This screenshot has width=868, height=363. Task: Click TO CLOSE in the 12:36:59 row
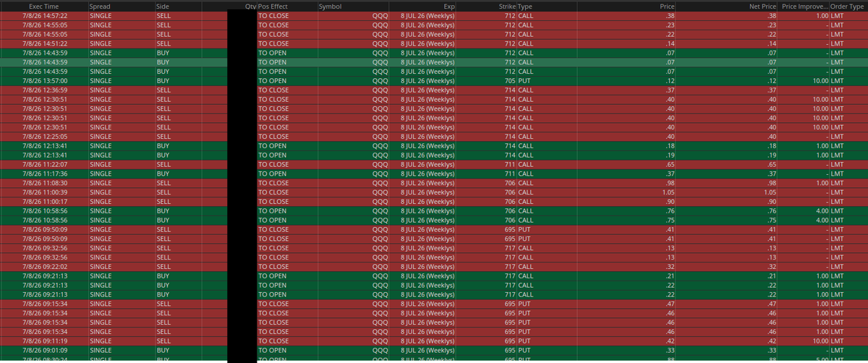click(x=274, y=90)
